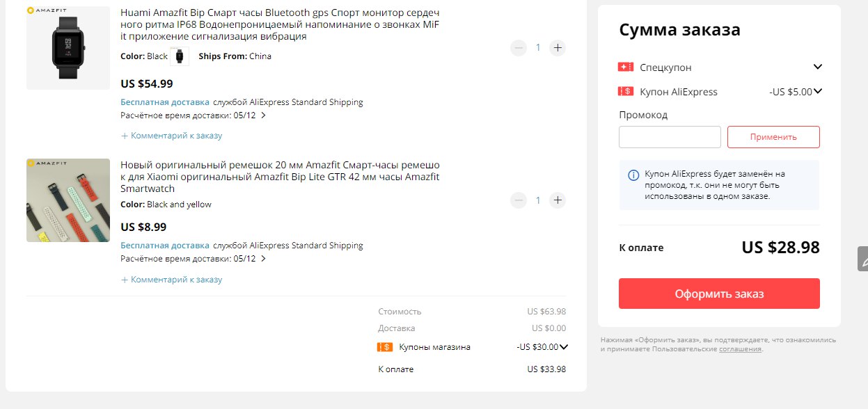Decrease quantity of Amazfit strap item
Viewport: 868px width, 409px height.
pos(519,200)
